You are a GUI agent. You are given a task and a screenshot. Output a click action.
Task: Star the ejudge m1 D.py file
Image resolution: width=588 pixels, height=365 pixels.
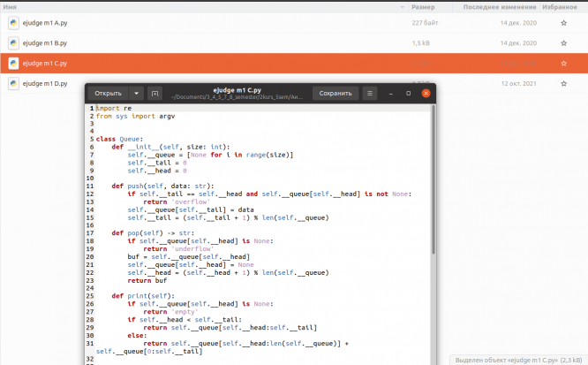point(564,83)
